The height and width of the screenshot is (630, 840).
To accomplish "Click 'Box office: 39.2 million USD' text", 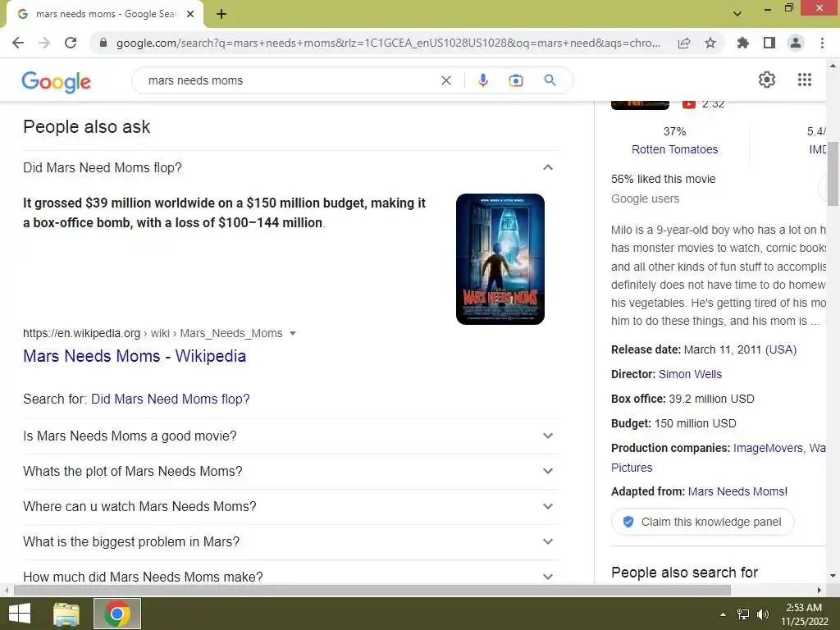I will coord(682,399).
